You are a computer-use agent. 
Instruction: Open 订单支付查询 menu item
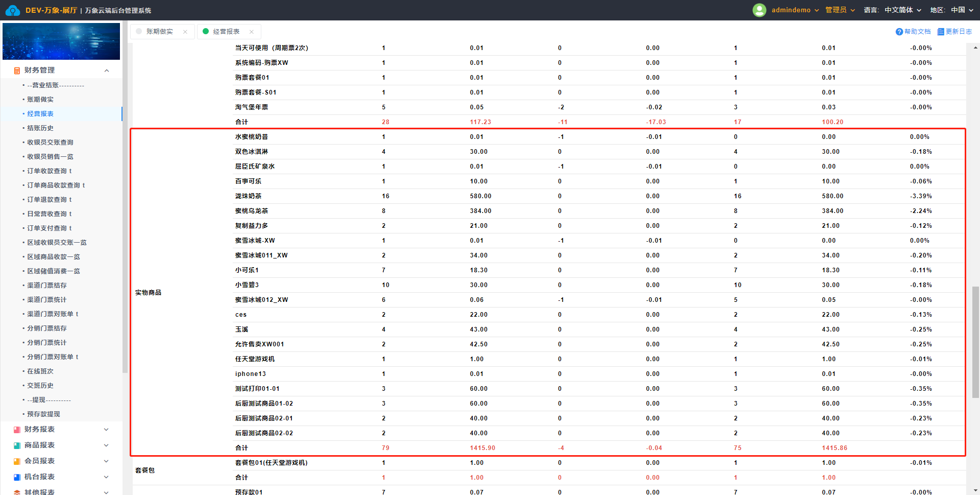(50, 228)
